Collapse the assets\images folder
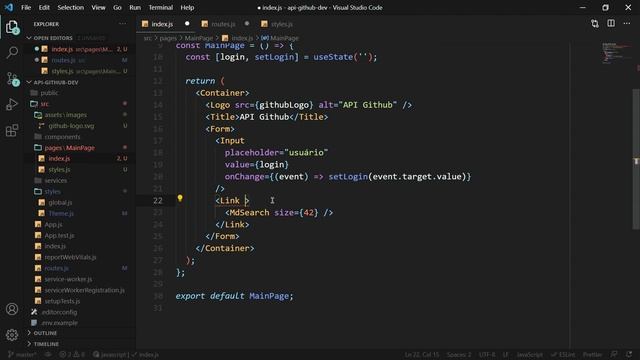The image size is (640, 360). click(65, 115)
